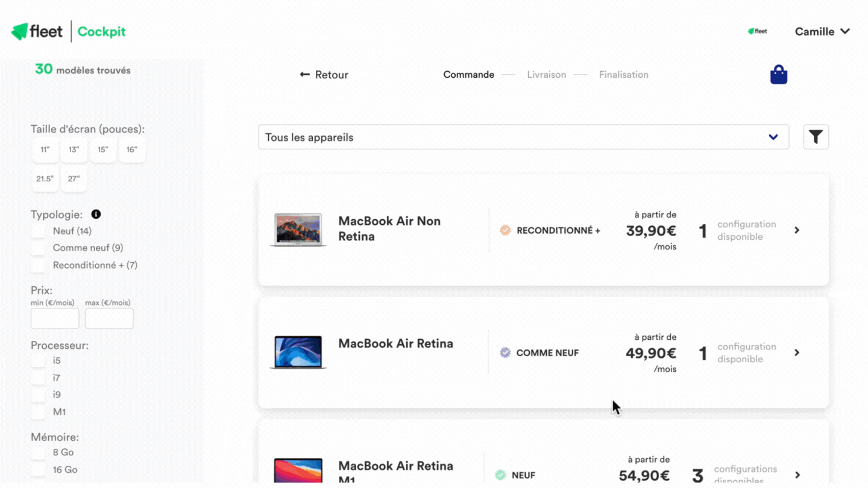Viewport: 868px width, 488px height.
Task: Click the 39,90€ price
Action: point(651,231)
